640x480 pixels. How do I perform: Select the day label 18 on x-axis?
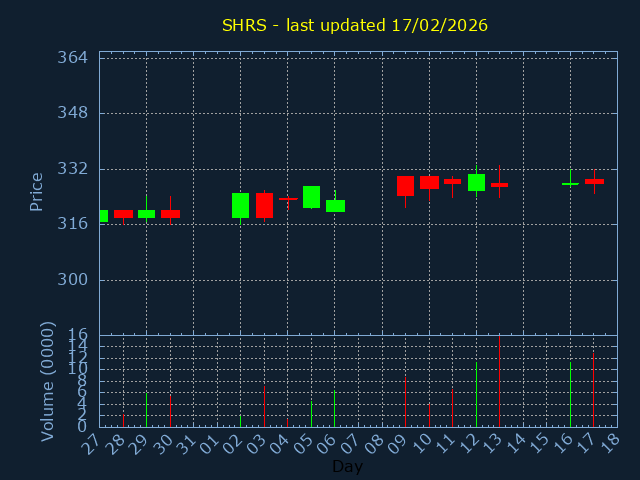click(x=609, y=444)
